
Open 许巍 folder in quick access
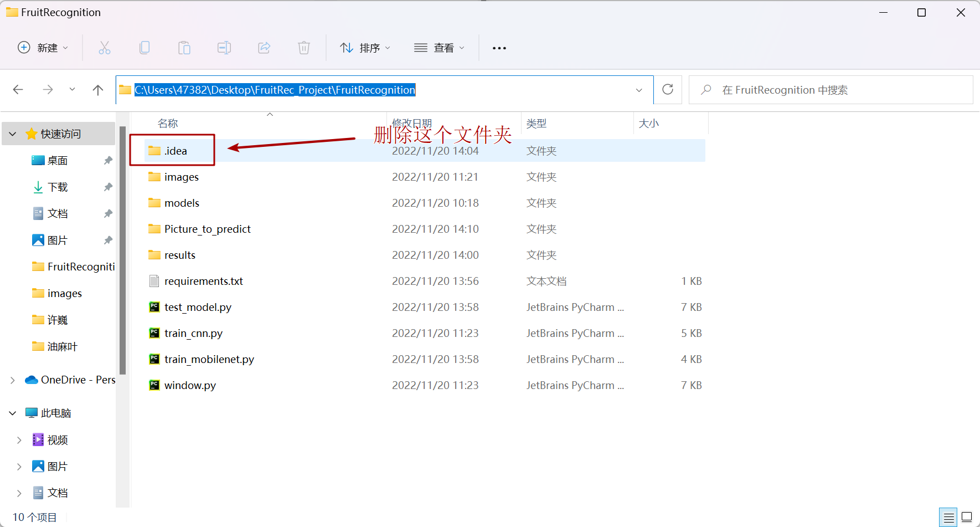58,320
